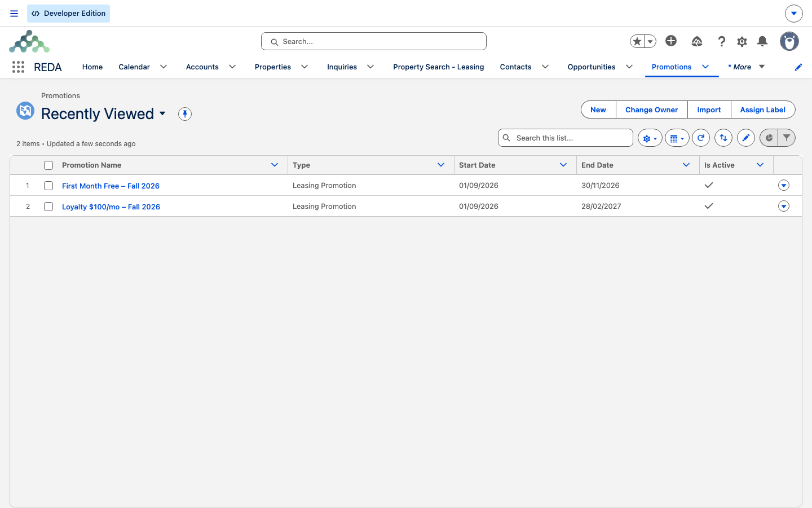Check the Loyalty $100/mo row checkbox
Image resolution: width=812 pixels, height=508 pixels.
pos(48,207)
